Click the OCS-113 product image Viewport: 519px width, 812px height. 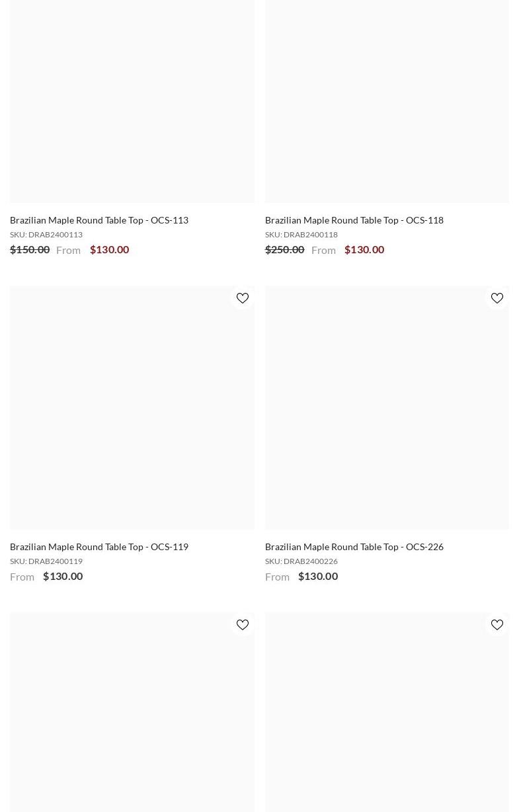click(x=132, y=99)
